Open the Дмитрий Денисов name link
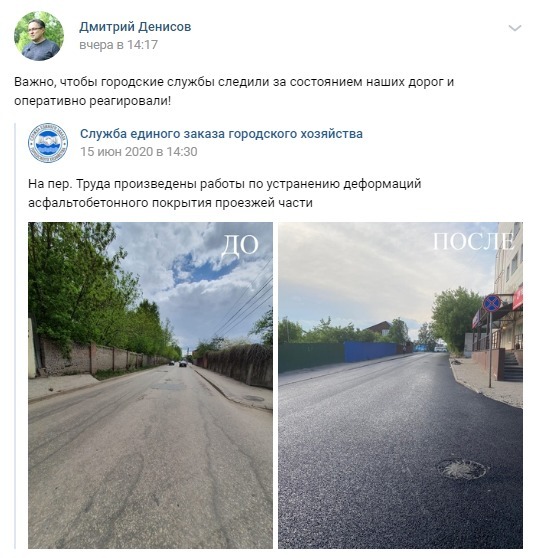537x558 pixels. pyautogui.click(x=135, y=27)
